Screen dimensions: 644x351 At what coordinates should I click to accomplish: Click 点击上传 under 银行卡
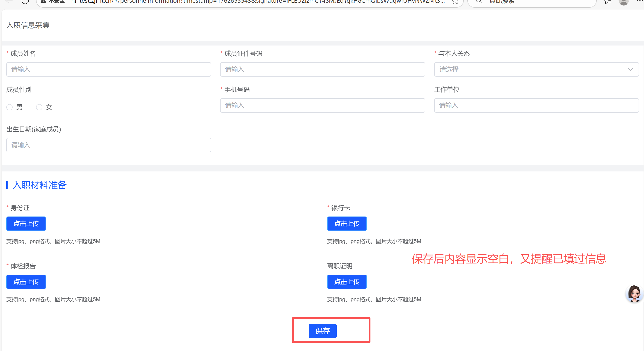(x=347, y=223)
